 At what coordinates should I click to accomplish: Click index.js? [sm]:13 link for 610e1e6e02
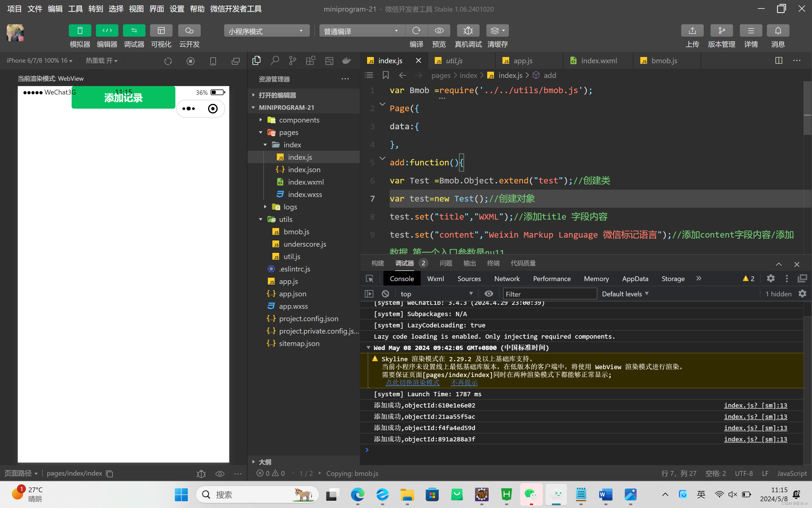[x=755, y=405]
